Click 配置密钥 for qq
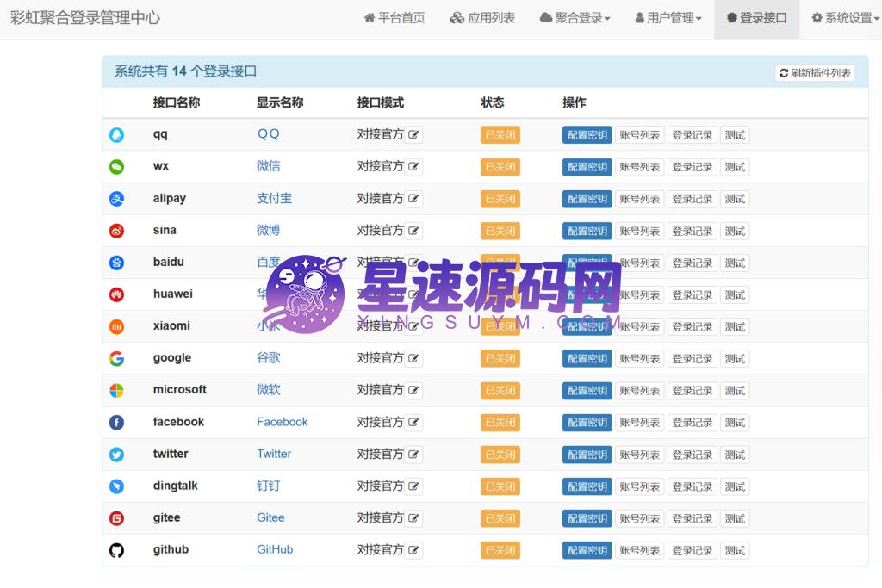 587,135
